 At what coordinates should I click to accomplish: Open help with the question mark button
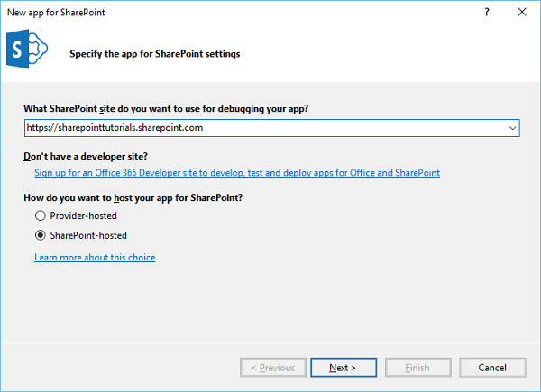point(487,13)
